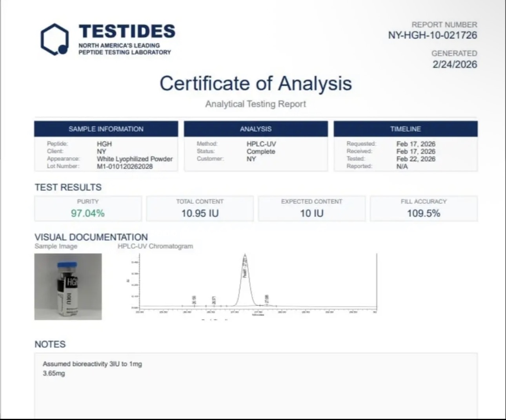This screenshot has height=420, width=506.
Task: Click the Total Content 10.95 IU box
Action: pos(200,208)
